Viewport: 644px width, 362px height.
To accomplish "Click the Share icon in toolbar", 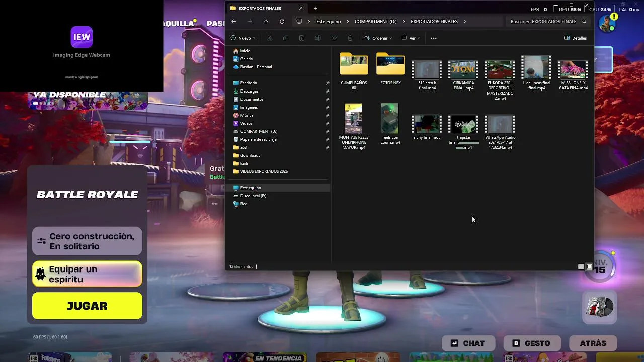I will [x=334, y=38].
